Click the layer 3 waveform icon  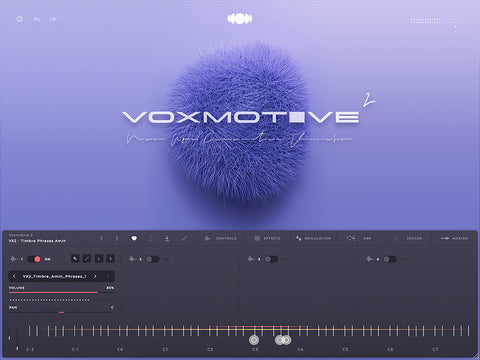[251, 259]
